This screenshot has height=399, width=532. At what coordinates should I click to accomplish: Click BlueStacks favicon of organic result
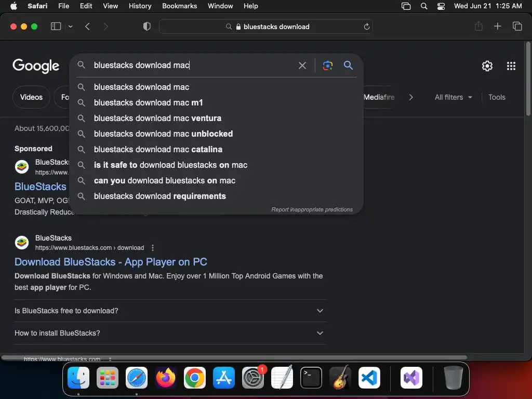point(22,243)
